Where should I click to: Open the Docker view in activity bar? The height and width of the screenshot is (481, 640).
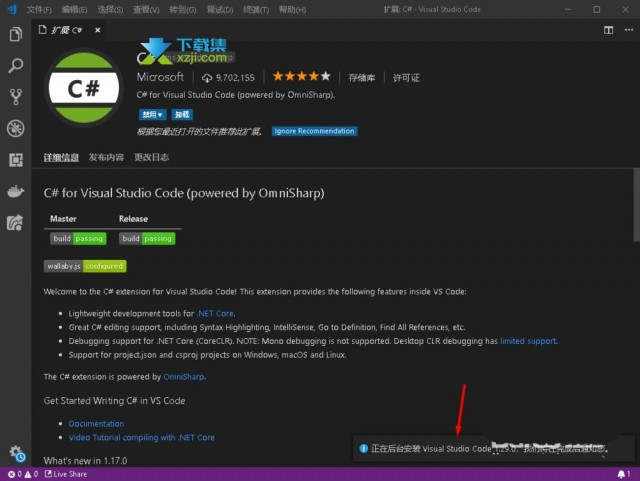[16, 191]
